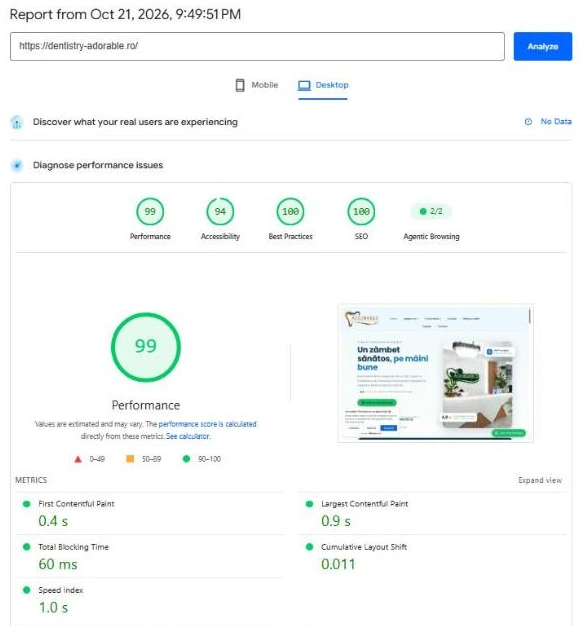Click the Total Blocking Time label
582x626 pixels.
73,547
